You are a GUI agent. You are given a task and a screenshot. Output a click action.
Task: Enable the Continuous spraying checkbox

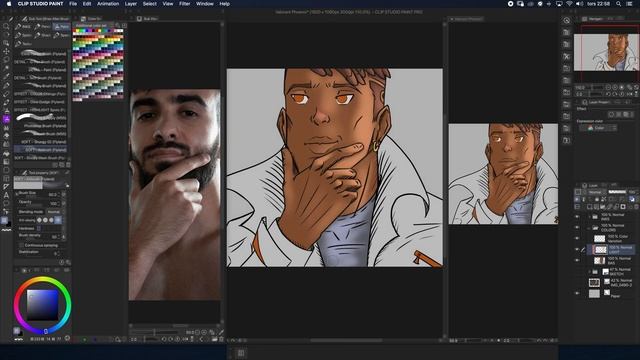point(21,245)
